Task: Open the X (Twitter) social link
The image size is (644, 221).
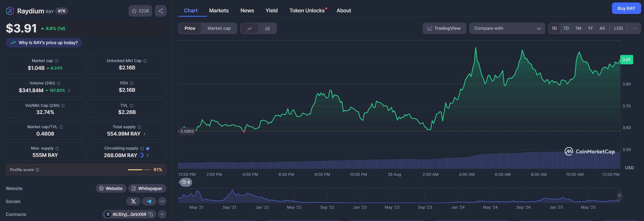Action: pyautogui.click(x=133, y=201)
